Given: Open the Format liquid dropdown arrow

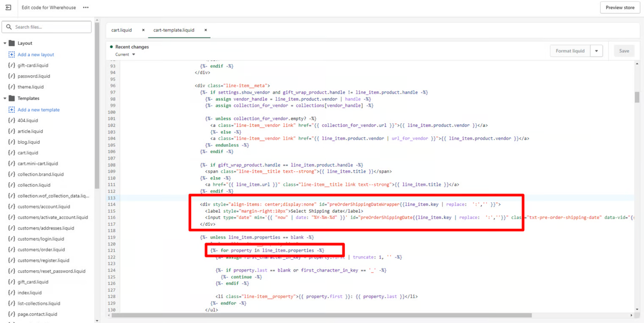Looking at the screenshot, I should click(x=596, y=51).
